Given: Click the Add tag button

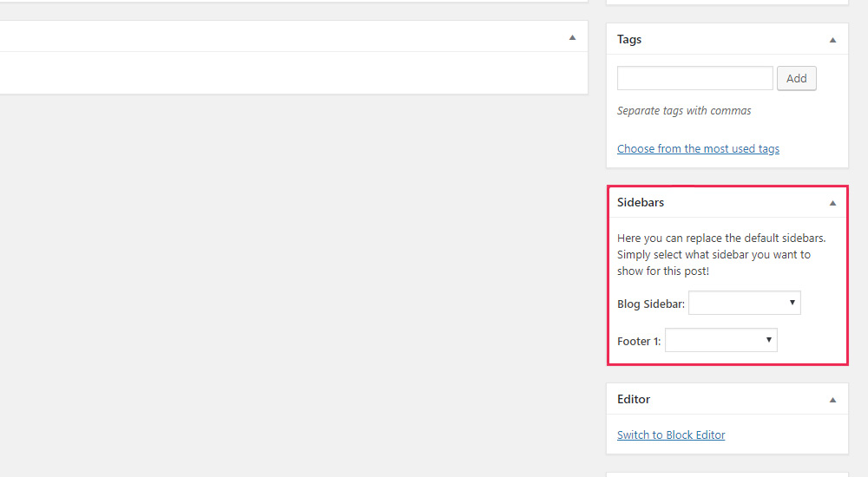Looking at the screenshot, I should point(797,78).
